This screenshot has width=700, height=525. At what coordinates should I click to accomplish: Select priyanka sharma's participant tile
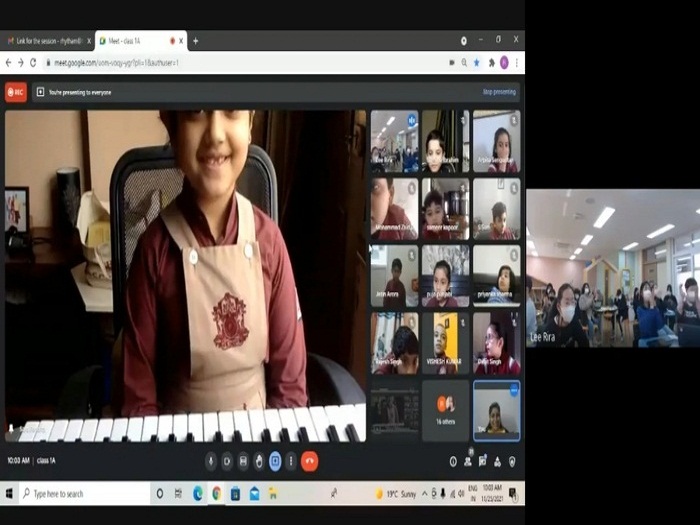[496, 276]
